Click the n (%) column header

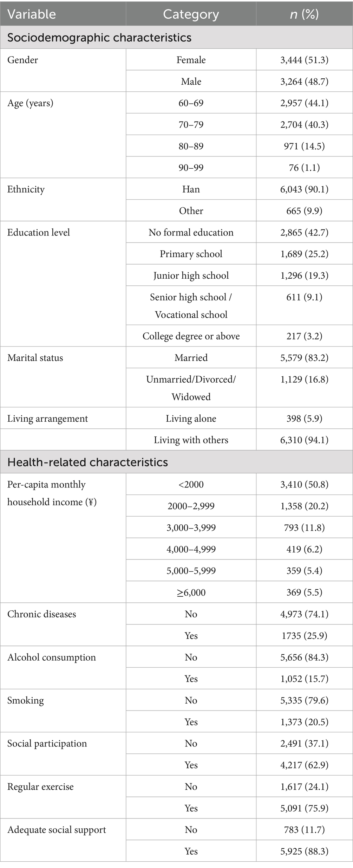pos(304,14)
